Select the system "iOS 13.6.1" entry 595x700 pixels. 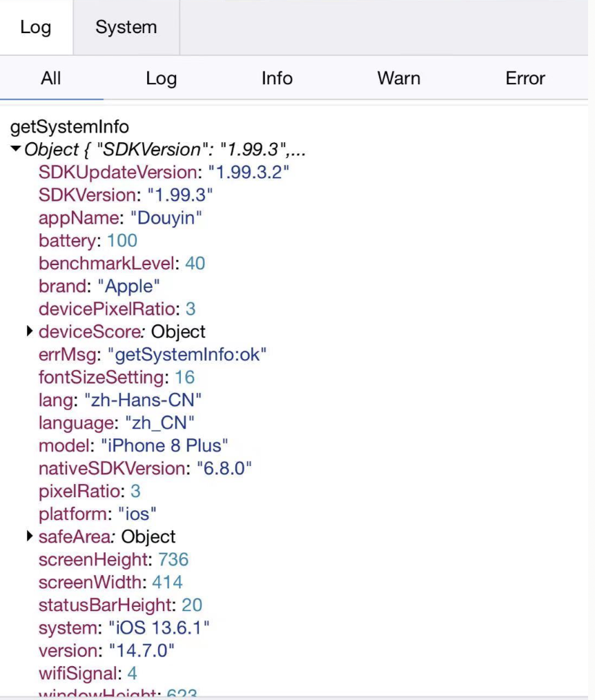click(x=124, y=628)
